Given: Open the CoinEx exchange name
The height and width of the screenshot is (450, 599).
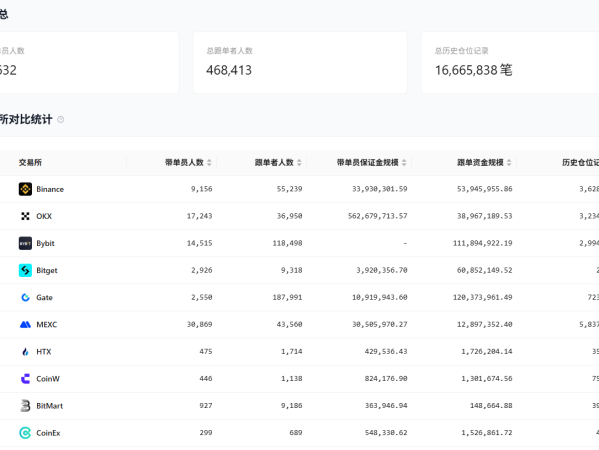Looking at the screenshot, I should click(48, 433).
